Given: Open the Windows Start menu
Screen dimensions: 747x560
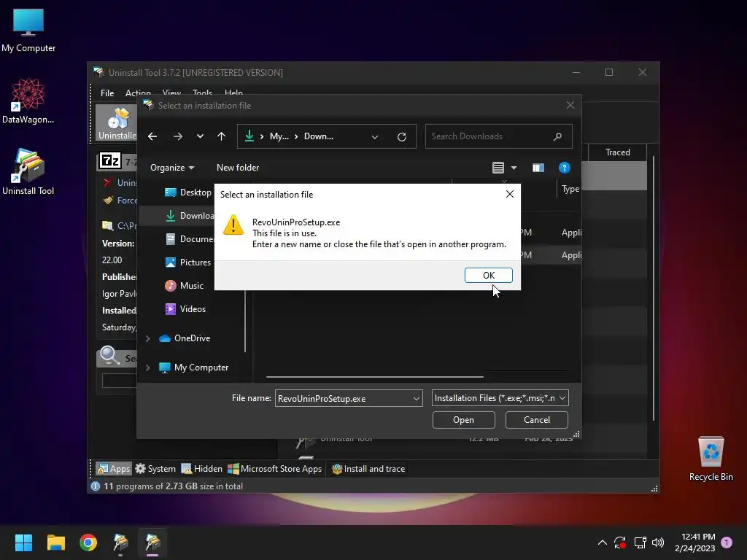Looking at the screenshot, I should tap(23, 542).
